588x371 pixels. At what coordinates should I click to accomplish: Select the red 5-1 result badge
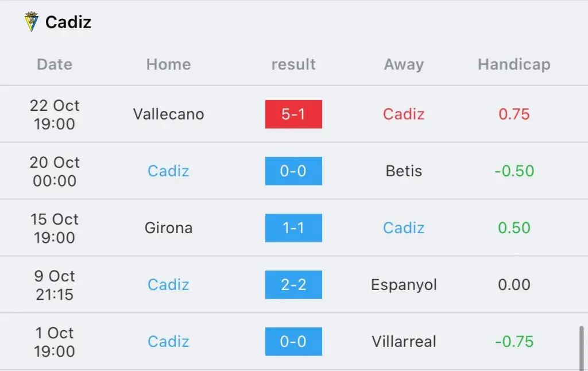click(x=293, y=114)
